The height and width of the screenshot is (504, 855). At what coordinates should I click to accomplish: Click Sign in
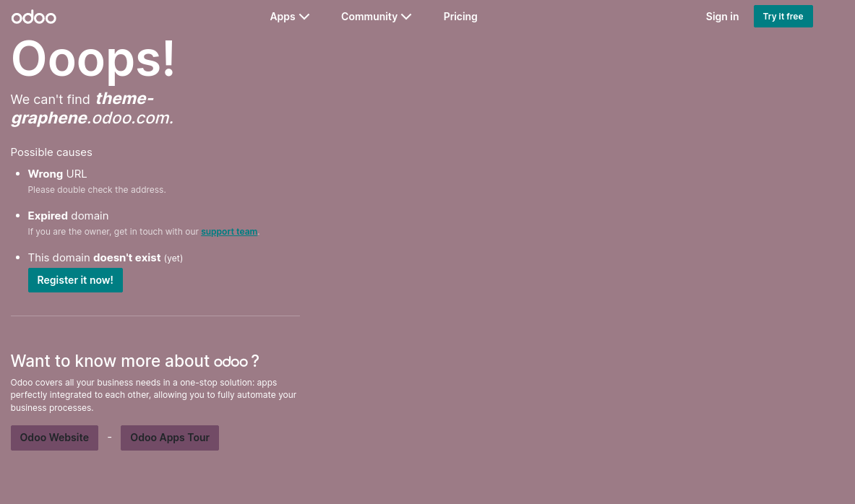pos(722,16)
